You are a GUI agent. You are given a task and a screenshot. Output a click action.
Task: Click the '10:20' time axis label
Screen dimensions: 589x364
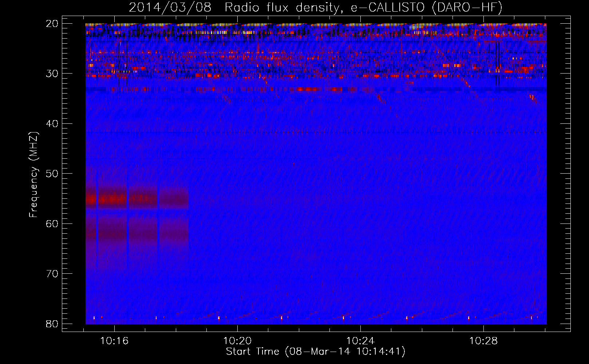click(237, 341)
